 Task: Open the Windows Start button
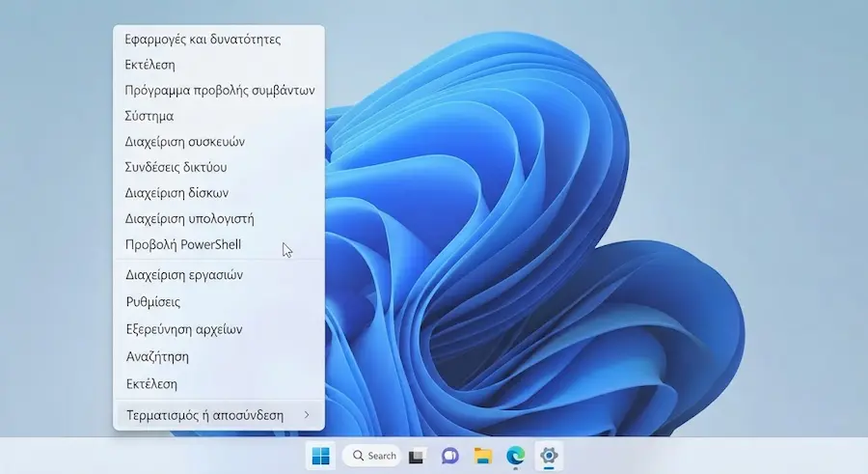320,456
